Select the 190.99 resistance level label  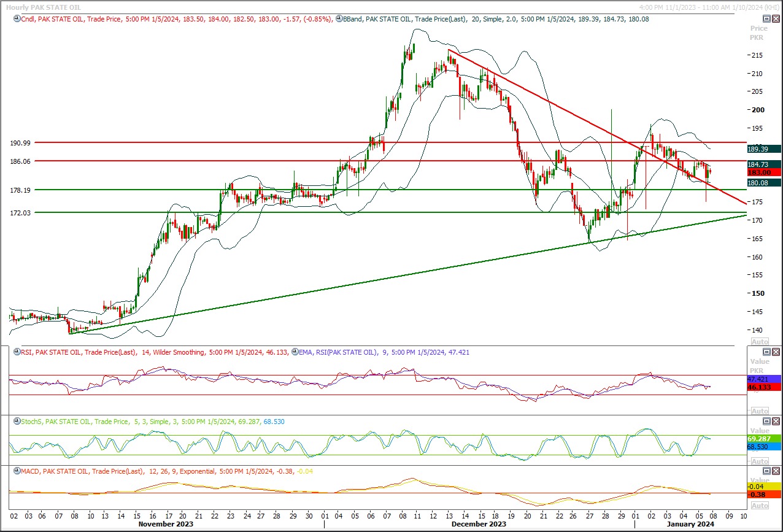pos(20,142)
